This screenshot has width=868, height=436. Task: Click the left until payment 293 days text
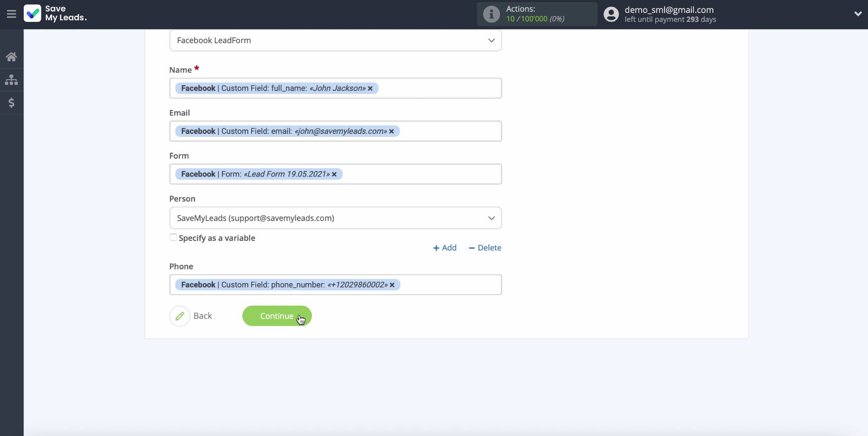[x=670, y=19]
